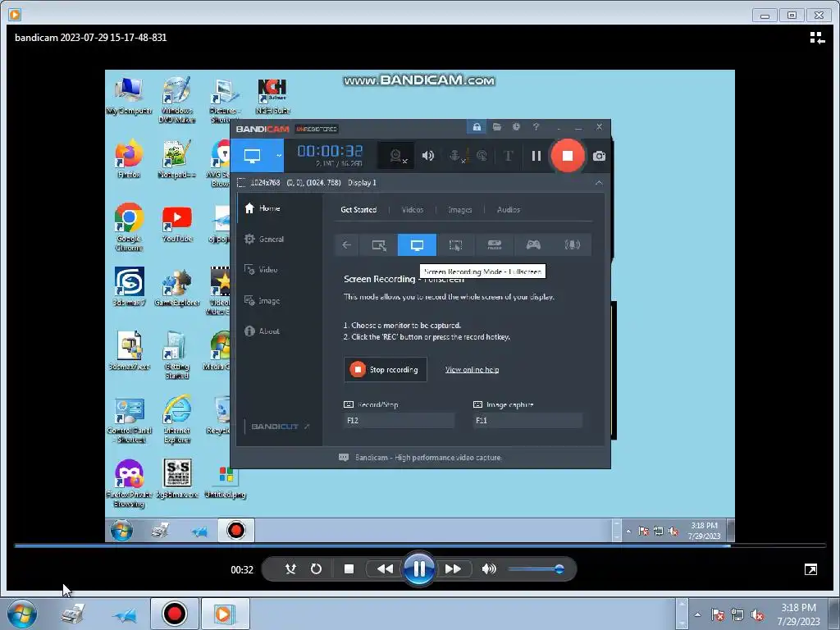840x630 pixels.
Task: Click the YouTube desktop shortcut in the video
Action: [177, 224]
